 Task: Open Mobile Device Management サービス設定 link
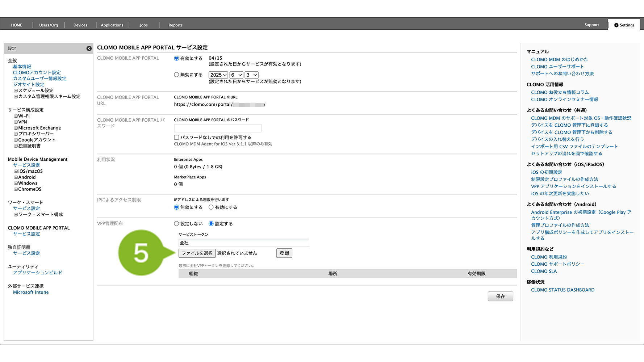(x=26, y=165)
